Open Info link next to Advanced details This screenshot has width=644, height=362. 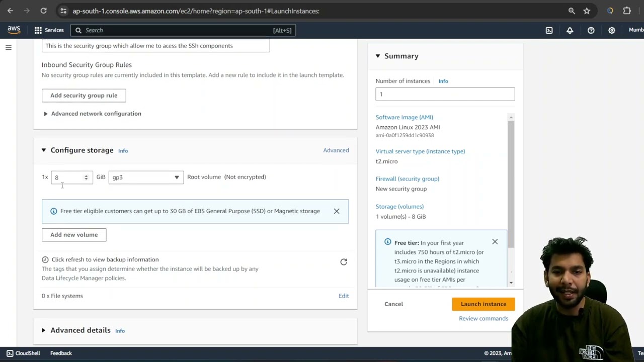pos(120,331)
